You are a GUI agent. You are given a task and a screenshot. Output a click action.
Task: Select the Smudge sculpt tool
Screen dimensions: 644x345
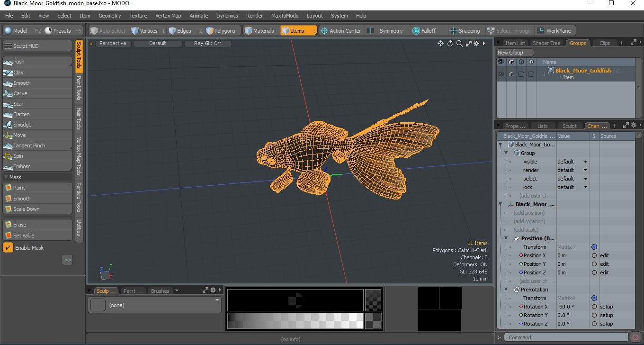(37, 125)
